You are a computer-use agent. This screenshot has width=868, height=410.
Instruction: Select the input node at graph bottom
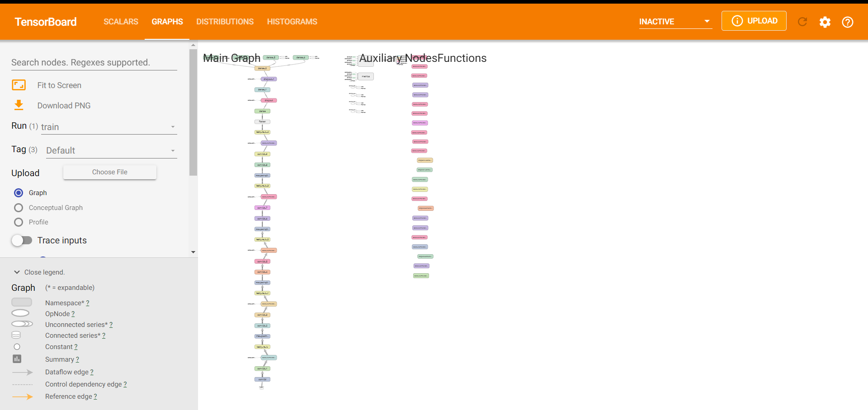261,387
